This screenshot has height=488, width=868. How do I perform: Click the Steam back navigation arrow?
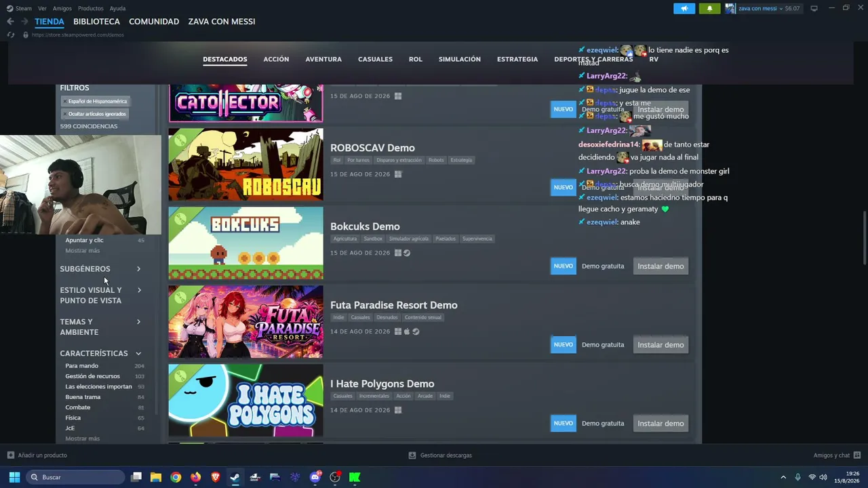pos(10,22)
